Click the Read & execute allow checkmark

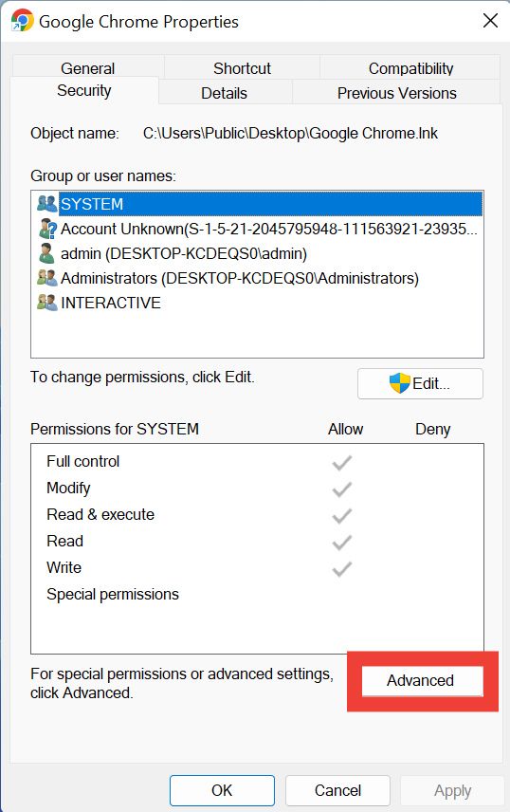point(342,516)
